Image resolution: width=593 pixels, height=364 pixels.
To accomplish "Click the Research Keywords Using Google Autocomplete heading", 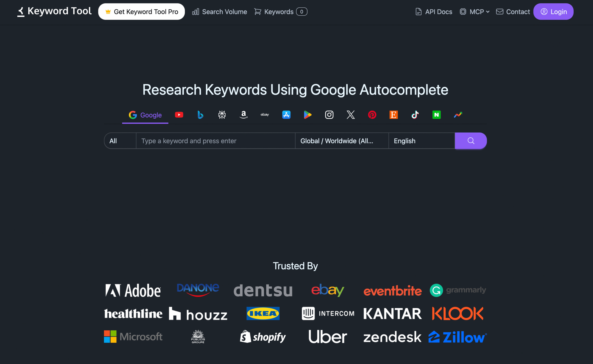I will click(x=295, y=90).
